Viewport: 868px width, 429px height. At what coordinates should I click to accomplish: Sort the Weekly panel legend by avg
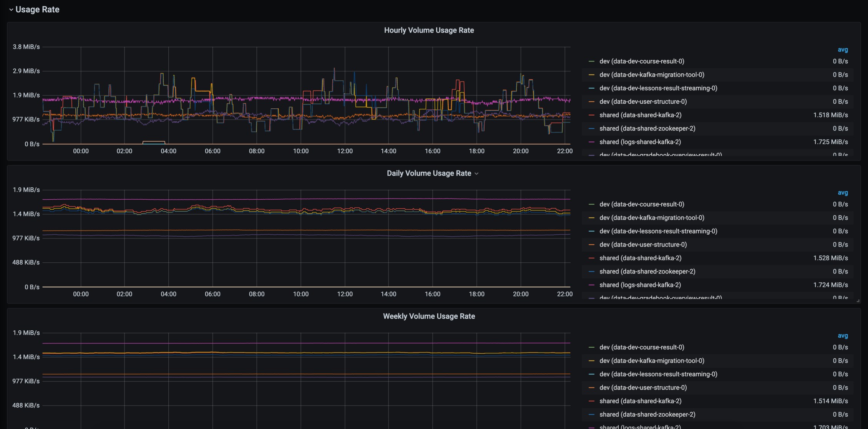[x=843, y=335]
